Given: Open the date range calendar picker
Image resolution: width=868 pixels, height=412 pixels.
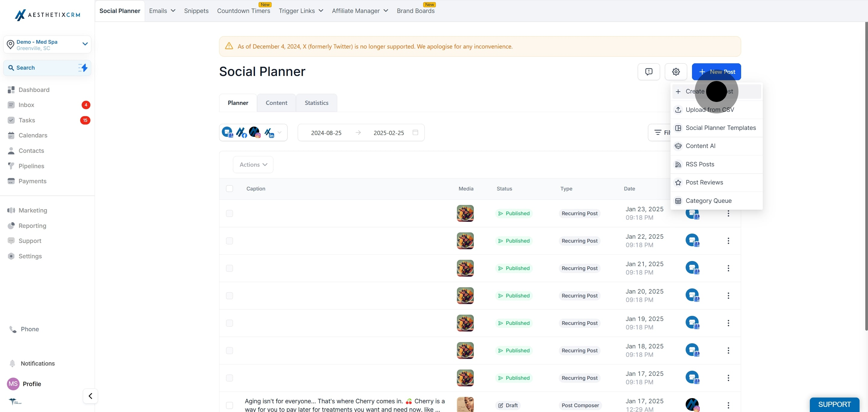Looking at the screenshot, I should pos(415,132).
